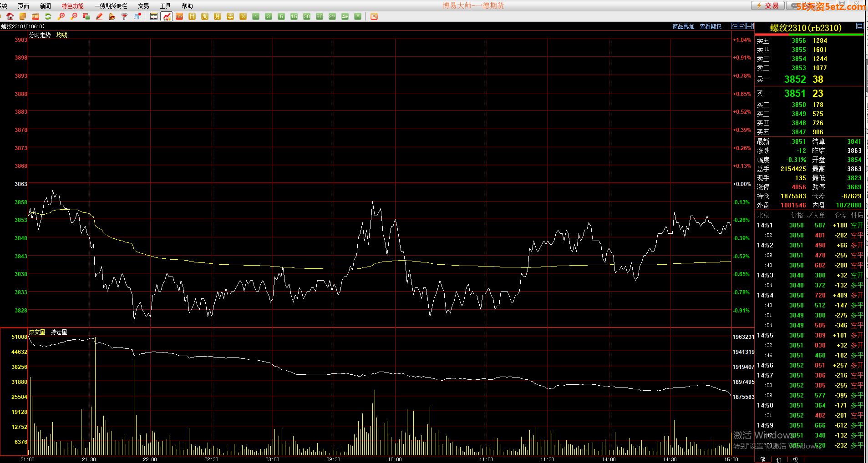868x463 pixels.
Task: Maximize the rb2310 quote panel
Action: (859, 26)
